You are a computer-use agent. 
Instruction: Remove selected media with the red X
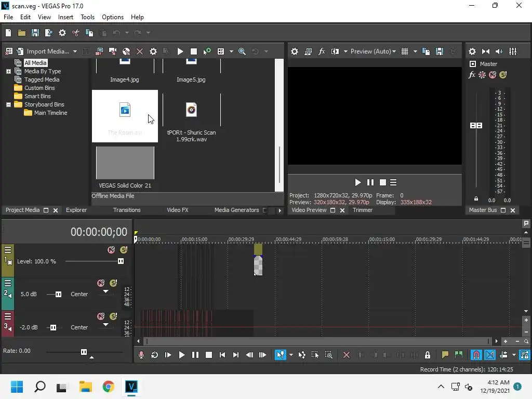[x=139, y=51]
